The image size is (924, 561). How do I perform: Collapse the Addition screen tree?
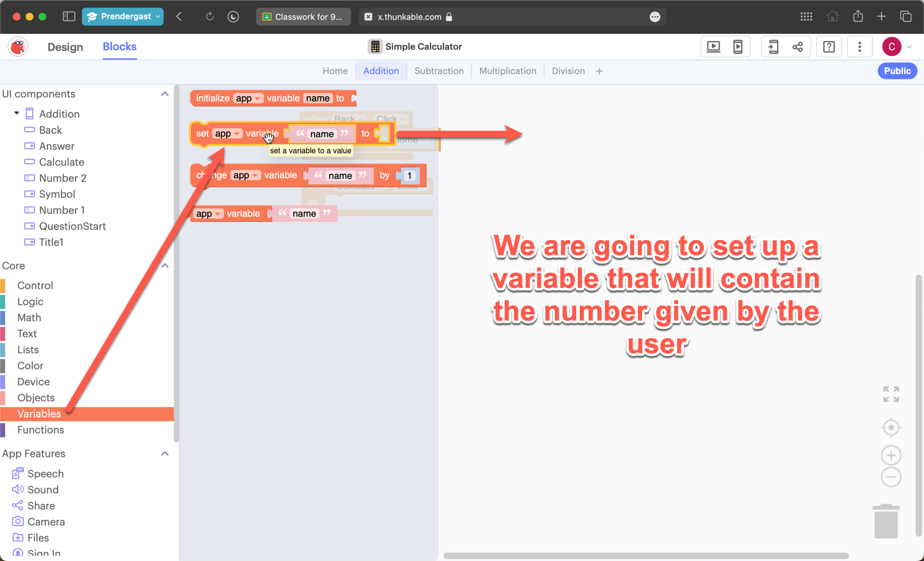[x=17, y=113]
